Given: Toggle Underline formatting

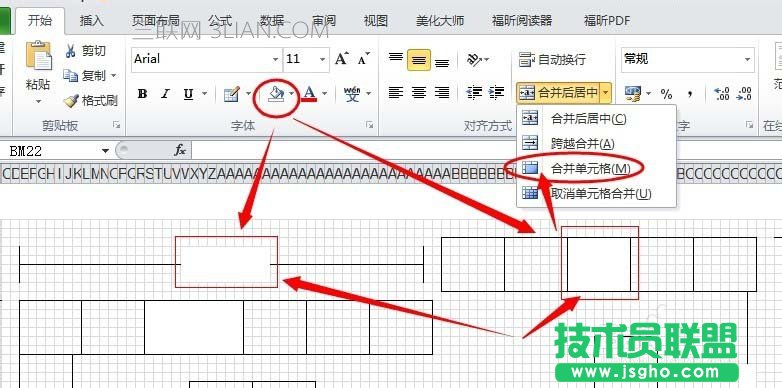Looking at the screenshot, I should click(x=188, y=93).
